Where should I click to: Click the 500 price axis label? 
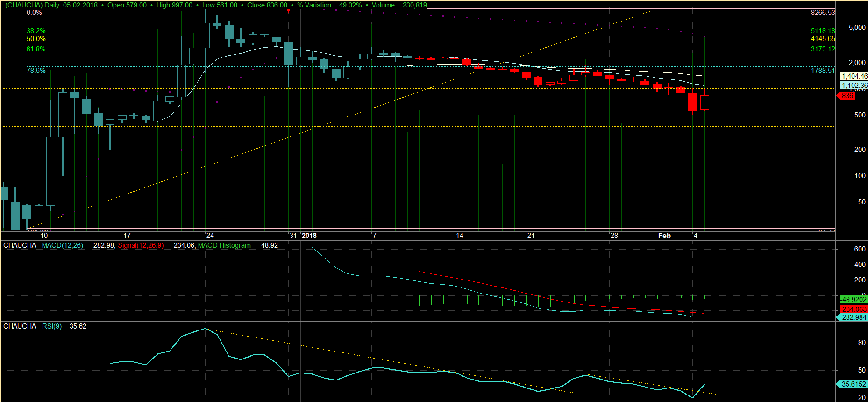(860, 115)
